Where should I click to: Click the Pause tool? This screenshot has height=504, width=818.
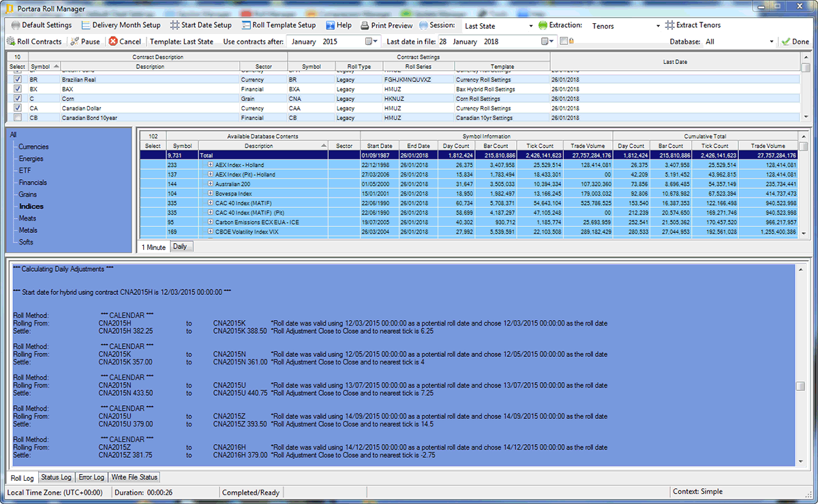tap(85, 42)
